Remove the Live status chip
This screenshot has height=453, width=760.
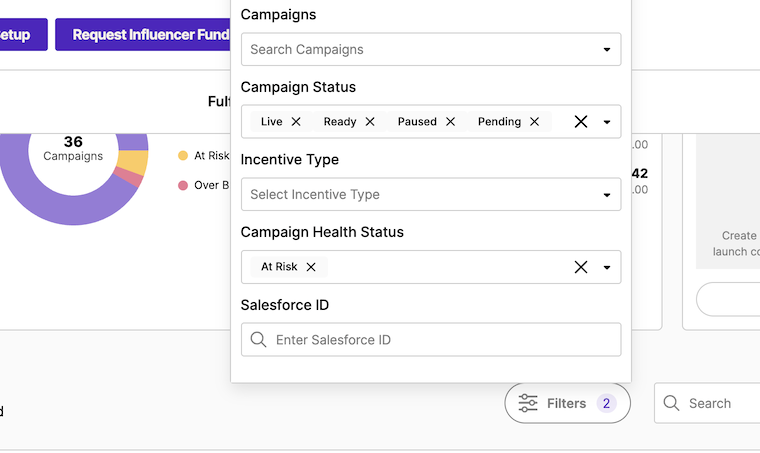coord(296,122)
